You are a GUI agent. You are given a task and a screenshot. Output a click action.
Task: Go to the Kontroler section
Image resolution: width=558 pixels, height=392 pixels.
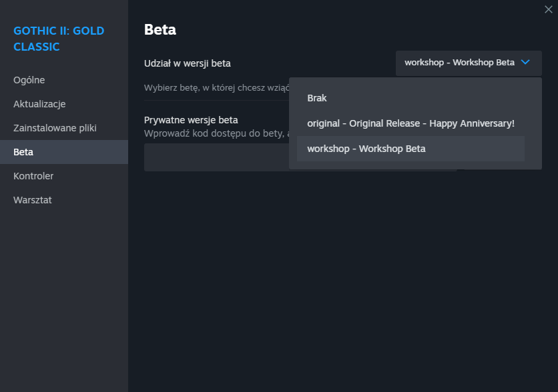[x=33, y=176]
